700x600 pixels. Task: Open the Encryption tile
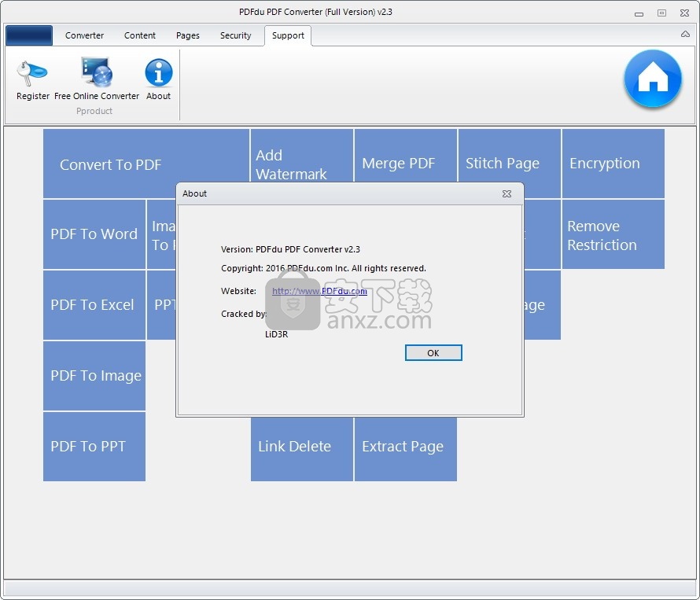click(613, 164)
